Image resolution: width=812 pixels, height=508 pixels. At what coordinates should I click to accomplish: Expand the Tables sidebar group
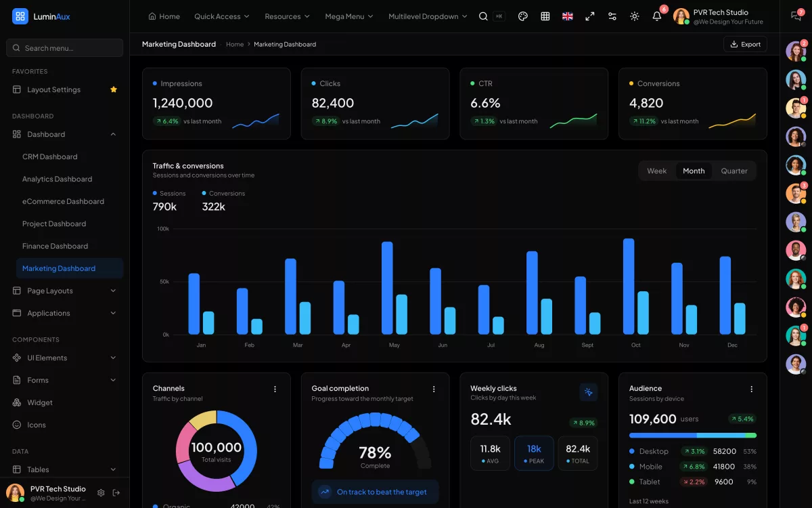(65, 469)
